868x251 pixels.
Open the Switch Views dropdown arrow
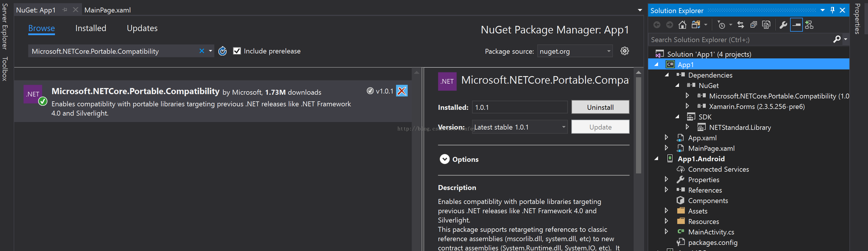[x=705, y=25]
